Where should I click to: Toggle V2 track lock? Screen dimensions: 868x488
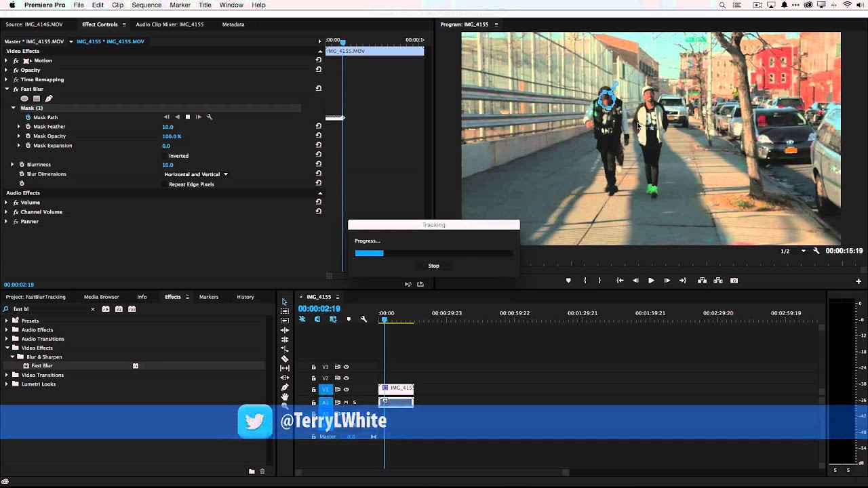pos(313,378)
